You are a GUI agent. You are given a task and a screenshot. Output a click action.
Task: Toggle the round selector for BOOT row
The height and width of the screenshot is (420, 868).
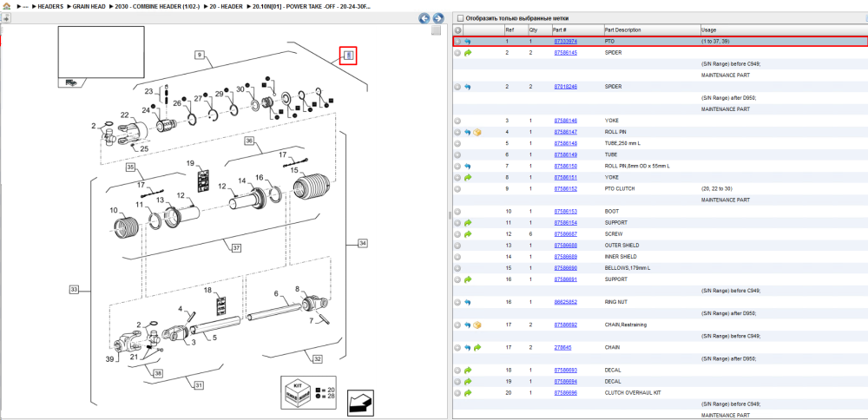point(457,212)
